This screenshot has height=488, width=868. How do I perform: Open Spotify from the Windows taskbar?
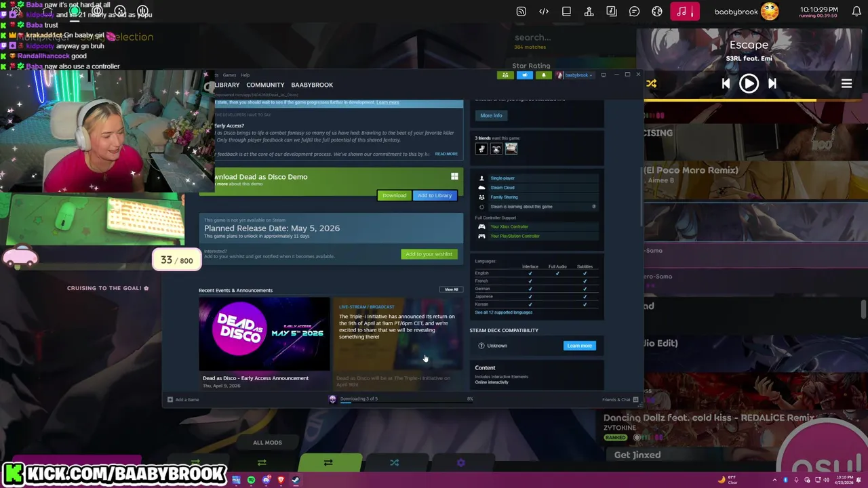point(251,480)
